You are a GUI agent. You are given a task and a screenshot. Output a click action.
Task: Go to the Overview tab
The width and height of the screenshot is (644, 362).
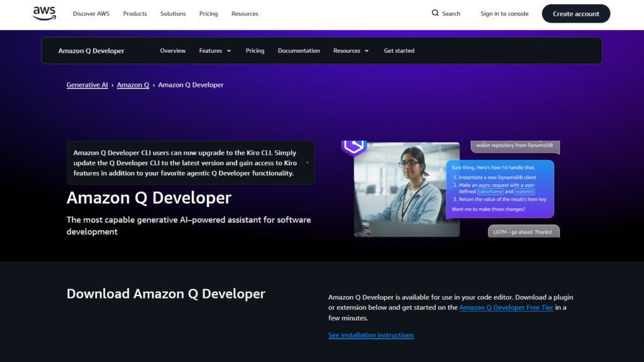pos(173,51)
